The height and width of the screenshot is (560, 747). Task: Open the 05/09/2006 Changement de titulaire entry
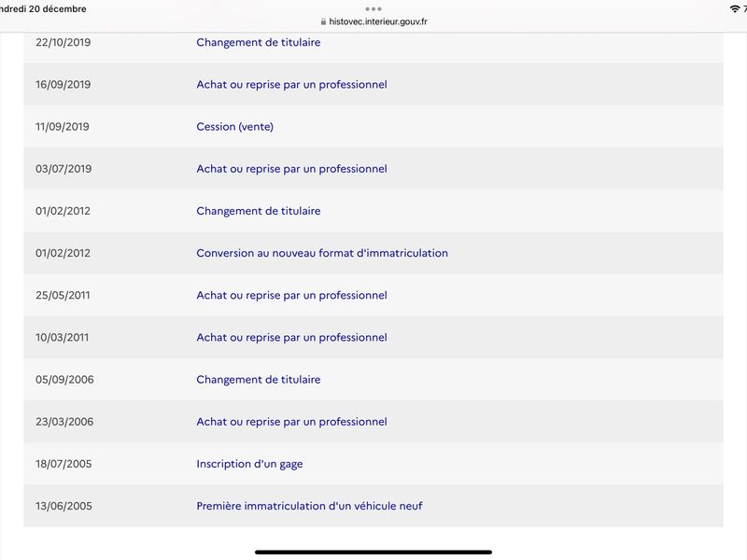[x=373, y=379]
